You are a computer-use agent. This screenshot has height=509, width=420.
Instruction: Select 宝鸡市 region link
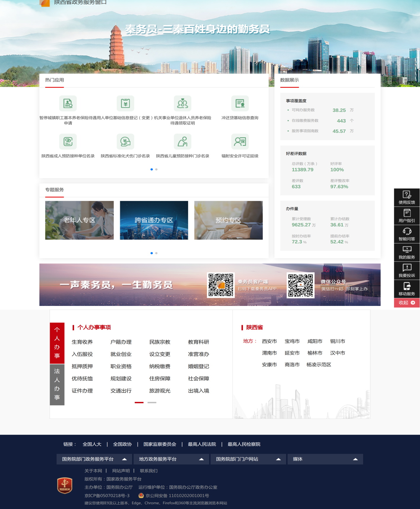pyautogui.click(x=292, y=341)
